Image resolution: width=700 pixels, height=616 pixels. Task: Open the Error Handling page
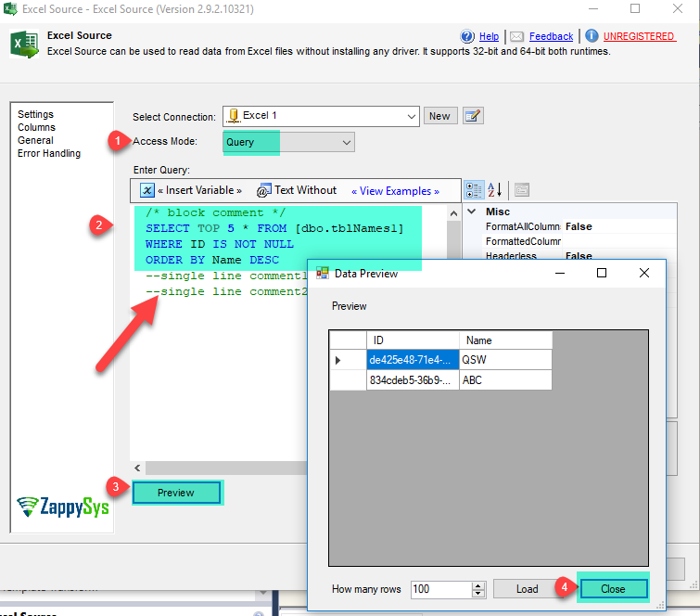[x=49, y=154]
